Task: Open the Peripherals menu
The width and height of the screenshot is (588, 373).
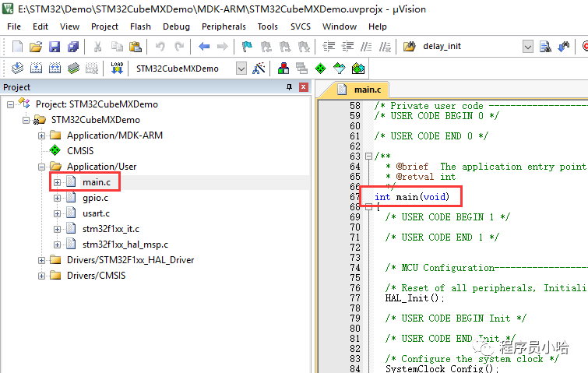Action: pyautogui.click(x=224, y=26)
